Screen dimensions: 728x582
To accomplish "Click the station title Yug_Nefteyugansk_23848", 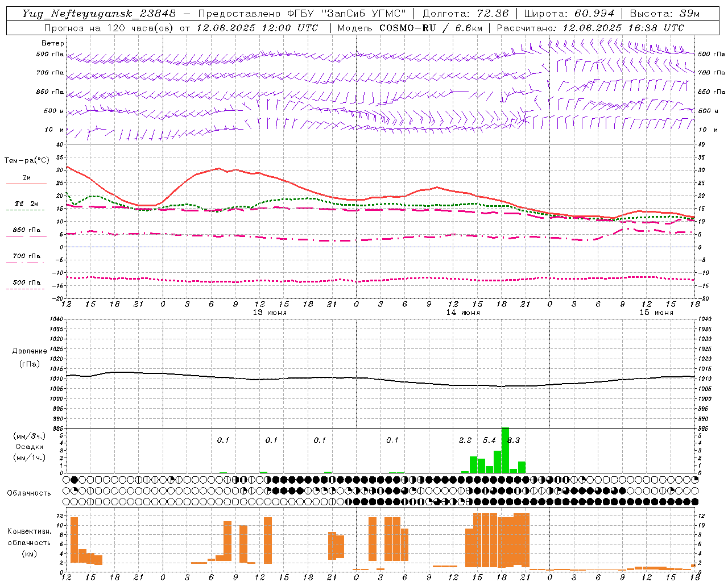I will pyautogui.click(x=98, y=14).
